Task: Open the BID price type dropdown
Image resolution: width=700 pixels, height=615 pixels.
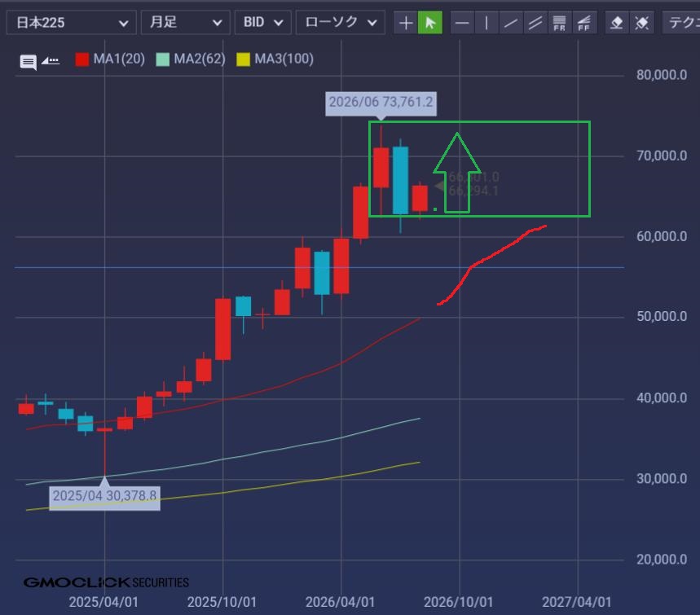Action: pos(263,23)
